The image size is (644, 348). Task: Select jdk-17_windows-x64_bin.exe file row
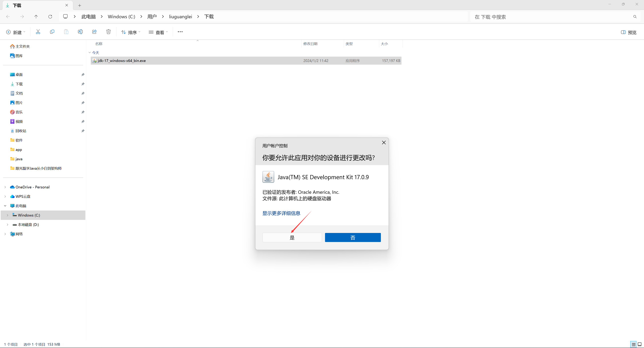246,61
